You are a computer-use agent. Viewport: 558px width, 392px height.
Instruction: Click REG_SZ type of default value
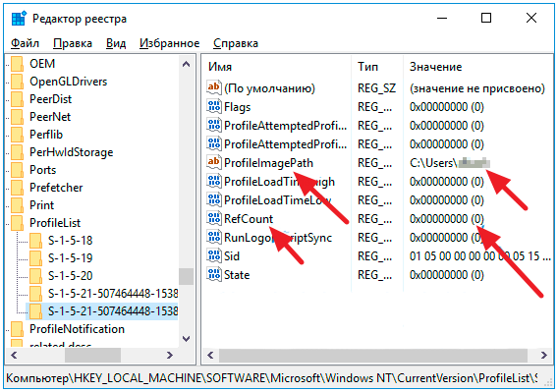pyautogui.click(x=376, y=88)
